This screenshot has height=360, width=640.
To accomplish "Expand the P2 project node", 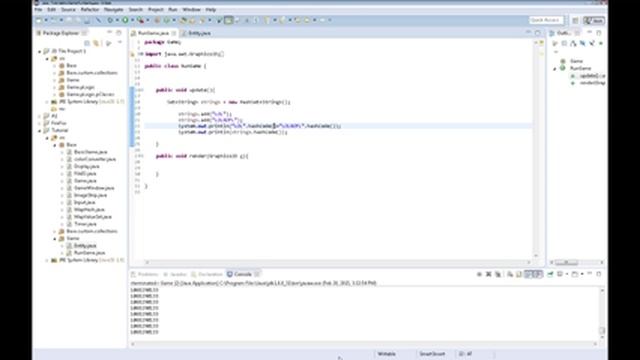I will coord(40,116).
